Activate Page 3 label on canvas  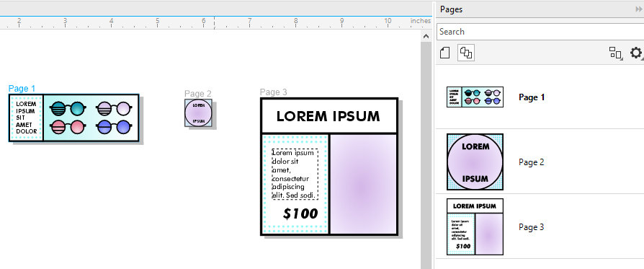[x=273, y=92]
